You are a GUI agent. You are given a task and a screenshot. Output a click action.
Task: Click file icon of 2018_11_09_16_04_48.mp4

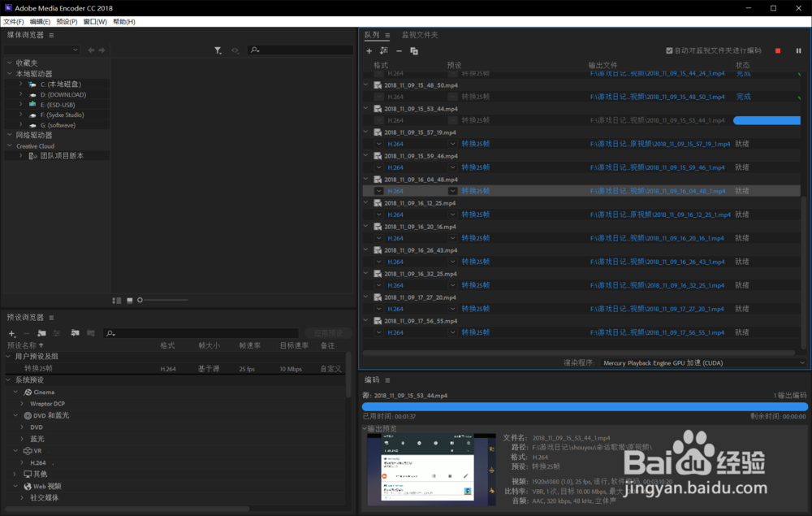378,180
